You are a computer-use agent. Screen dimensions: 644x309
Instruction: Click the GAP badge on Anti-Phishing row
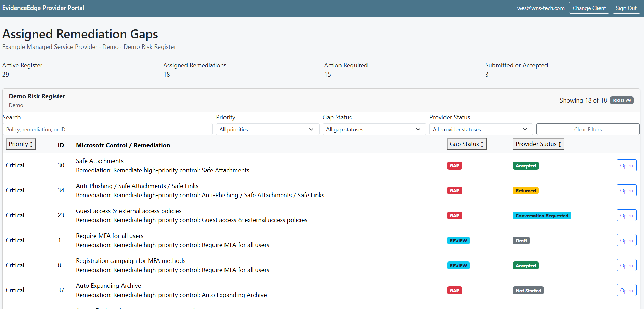click(x=454, y=191)
